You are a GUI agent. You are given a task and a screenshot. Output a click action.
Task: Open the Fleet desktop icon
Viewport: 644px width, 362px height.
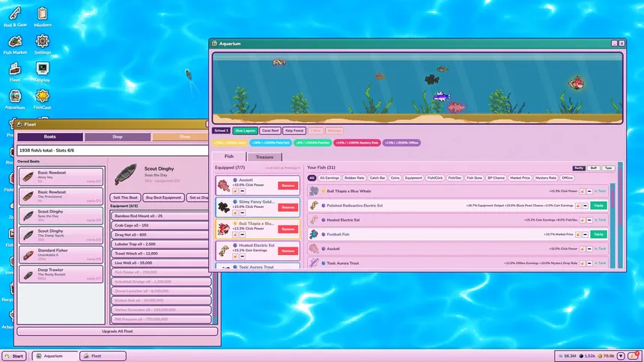[x=15, y=73]
